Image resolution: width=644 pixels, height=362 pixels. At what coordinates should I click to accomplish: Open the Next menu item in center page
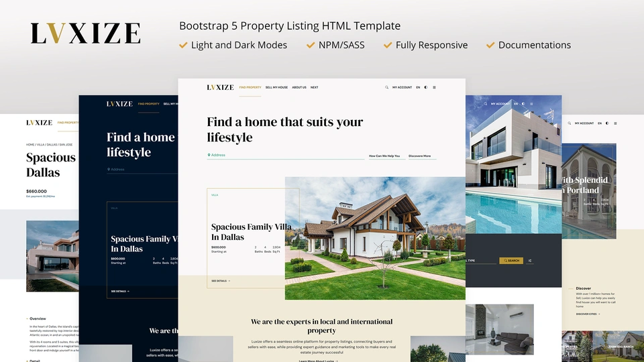(x=314, y=87)
